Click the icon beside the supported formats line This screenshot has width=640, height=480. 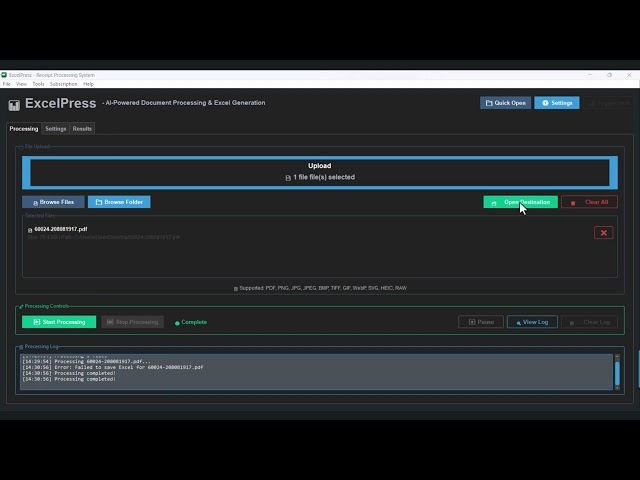236,289
